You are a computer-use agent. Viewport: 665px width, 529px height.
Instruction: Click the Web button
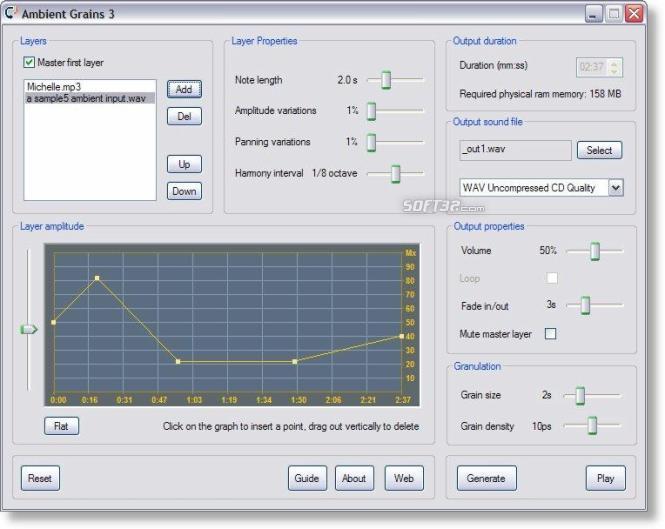pyautogui.click(x=404, y=478)
